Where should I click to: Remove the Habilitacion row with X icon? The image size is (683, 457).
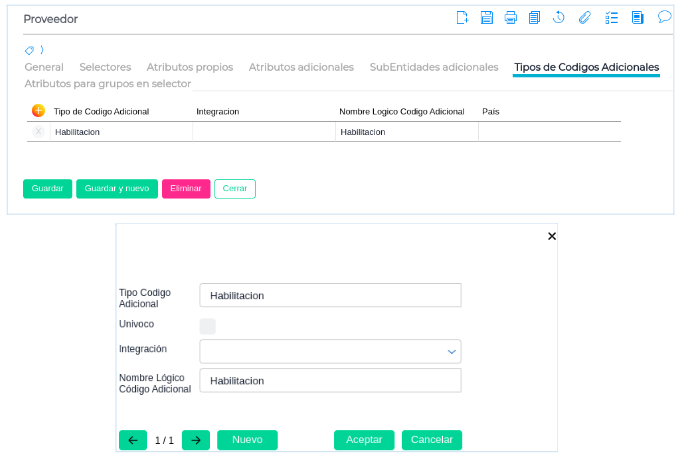click(38, 131)
